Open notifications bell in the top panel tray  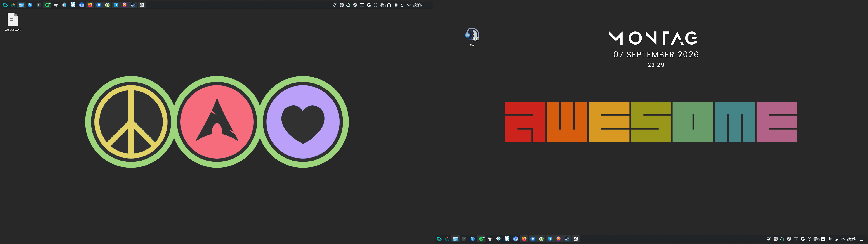click(335, 5)
